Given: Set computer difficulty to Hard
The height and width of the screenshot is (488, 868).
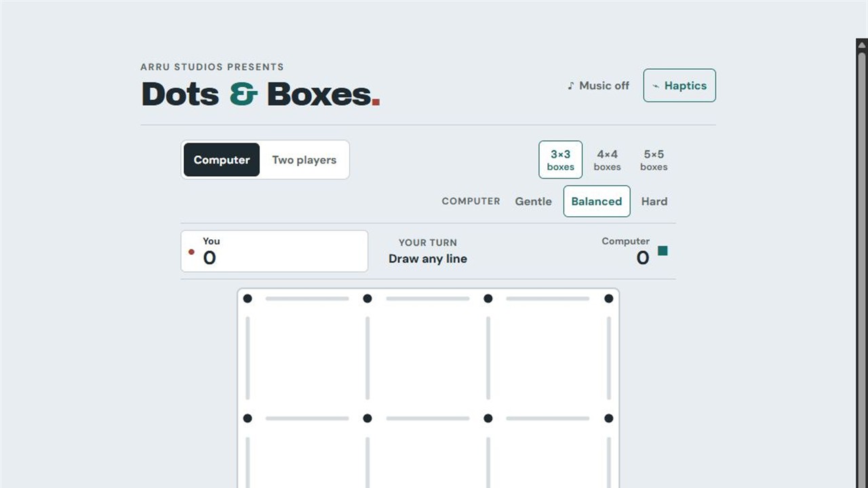Looking at the screenshot, I should (654, 201).
